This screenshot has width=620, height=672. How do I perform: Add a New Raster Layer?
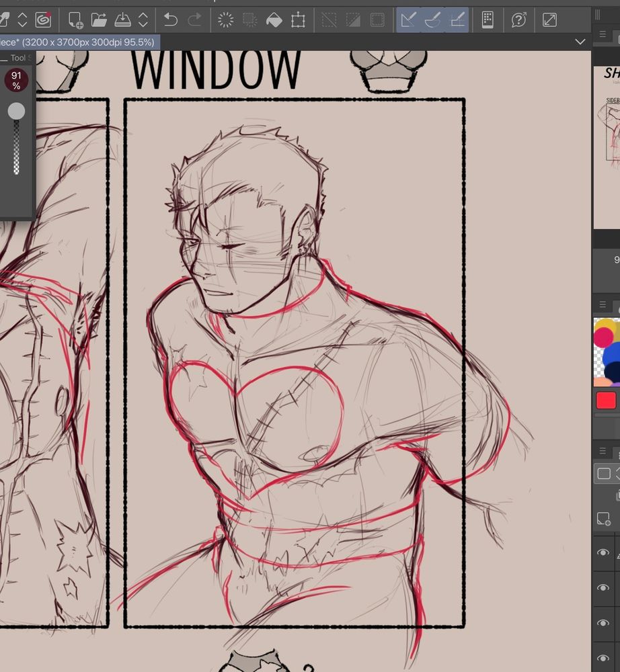(x=603, y=519)
